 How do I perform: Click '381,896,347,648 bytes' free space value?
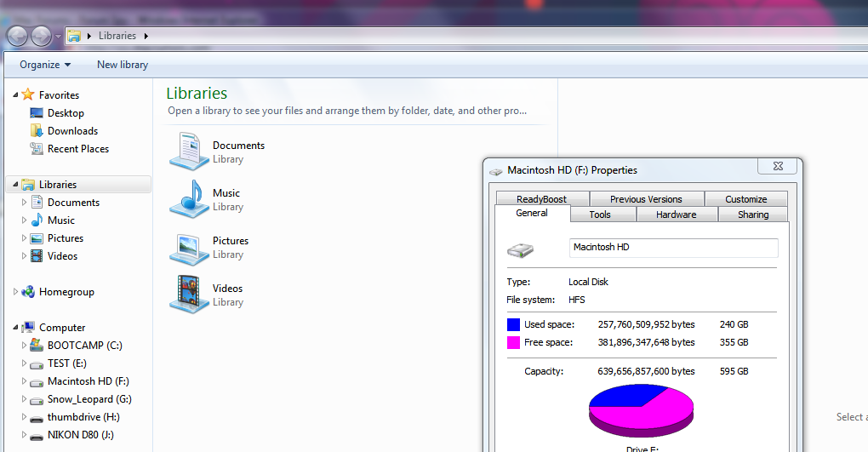(x=646, y=342)
